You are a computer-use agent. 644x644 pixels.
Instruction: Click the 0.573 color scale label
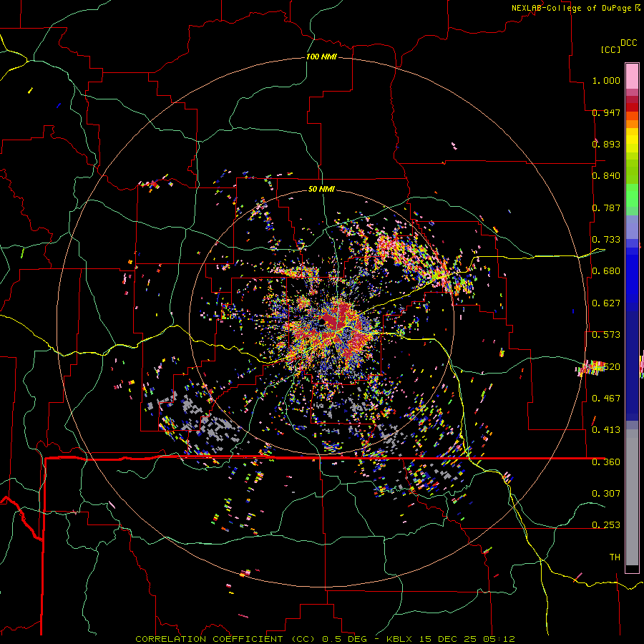606,334
